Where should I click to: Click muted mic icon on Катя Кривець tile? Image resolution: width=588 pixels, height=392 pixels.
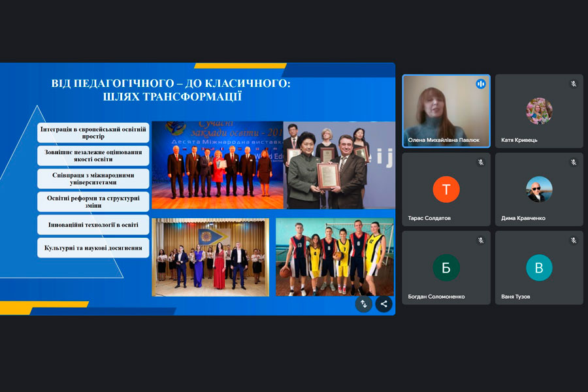(x=574, y=84)
